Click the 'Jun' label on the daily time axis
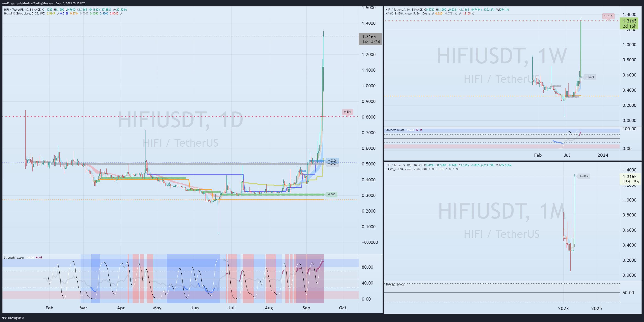Viewport: 644px width, 322px height. click(195, 308)
